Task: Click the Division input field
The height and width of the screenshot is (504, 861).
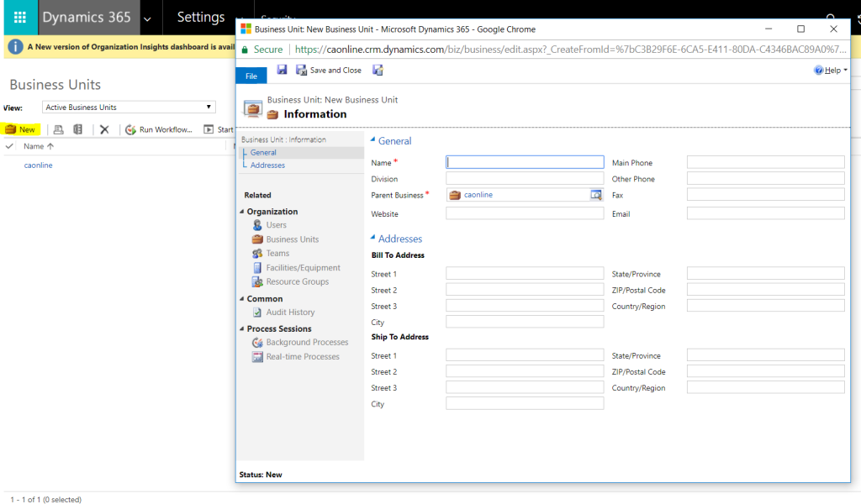Action: [525, 178]
